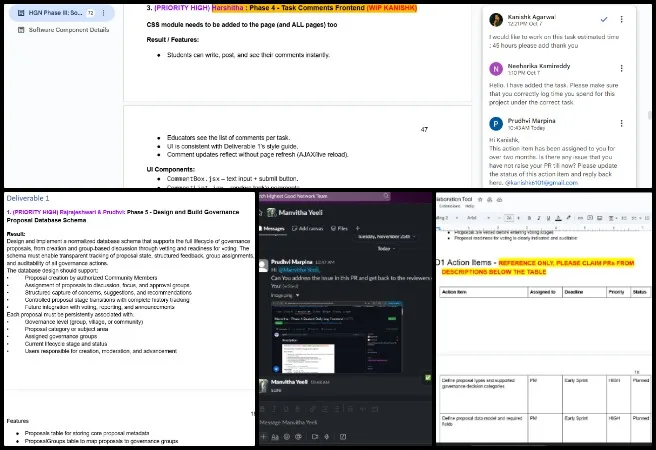Resolve Kanishk Agarwal's comment with the checkmark

click(603, 19)
